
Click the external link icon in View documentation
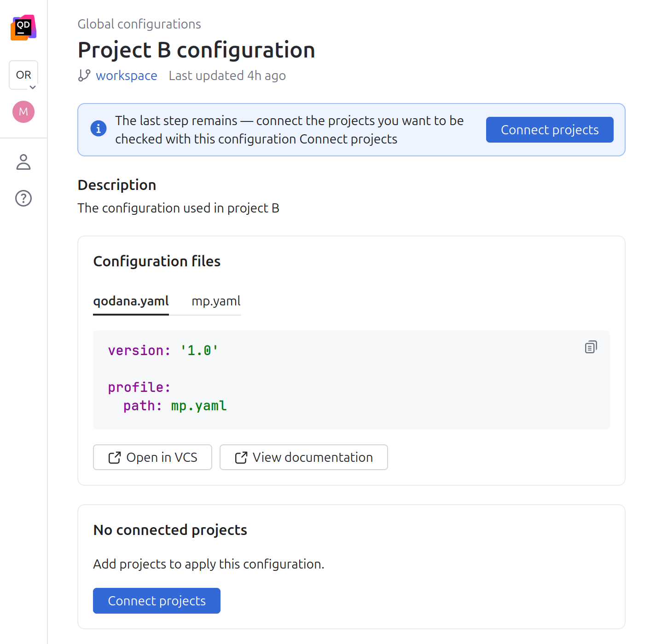pyautogui.click(x=241, y=457)
